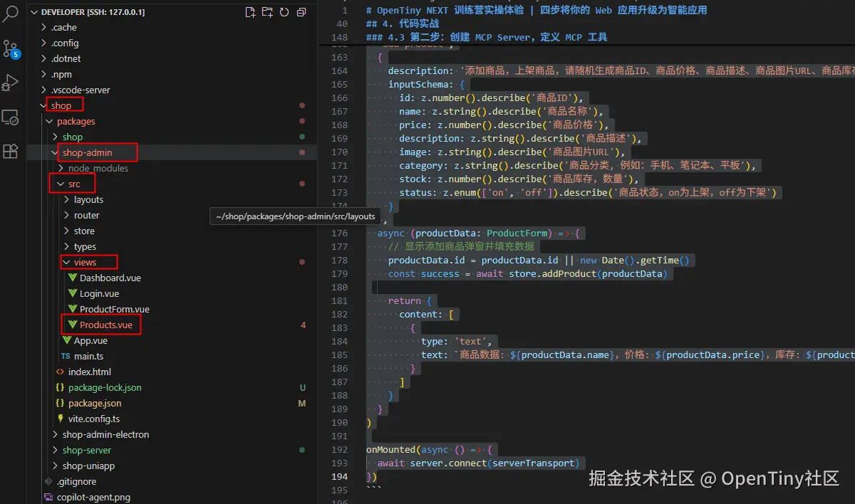Viewport: 855px width, 504px height.
Task: Open the Remote Explorer view
Action: coord(10,117)
